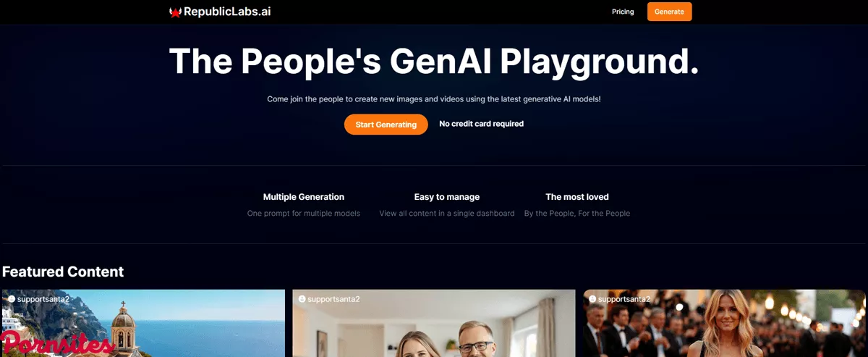Screen dimensions: 868x357
Task: Open the blonde woman at event thumbnail
Action: click(x=725, y=324)
